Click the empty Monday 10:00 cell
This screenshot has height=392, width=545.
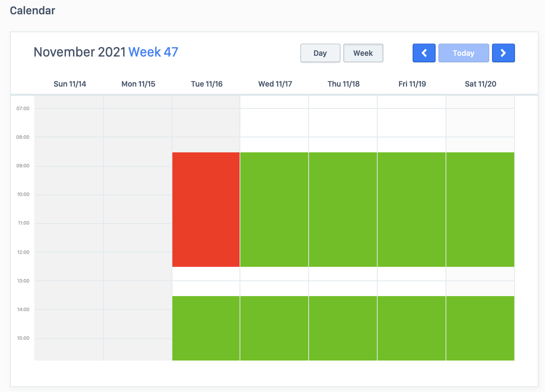[138, 209]
